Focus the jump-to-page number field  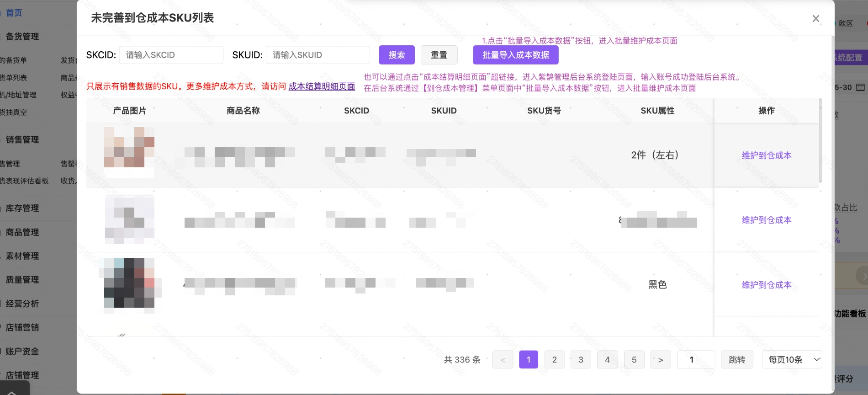696,360
